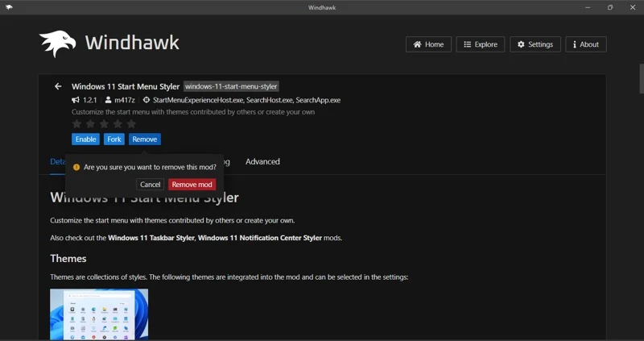Open Windows 11 Notification Center Styler link
Viewport: 644px width, 341px height.
tap(260, 238)
